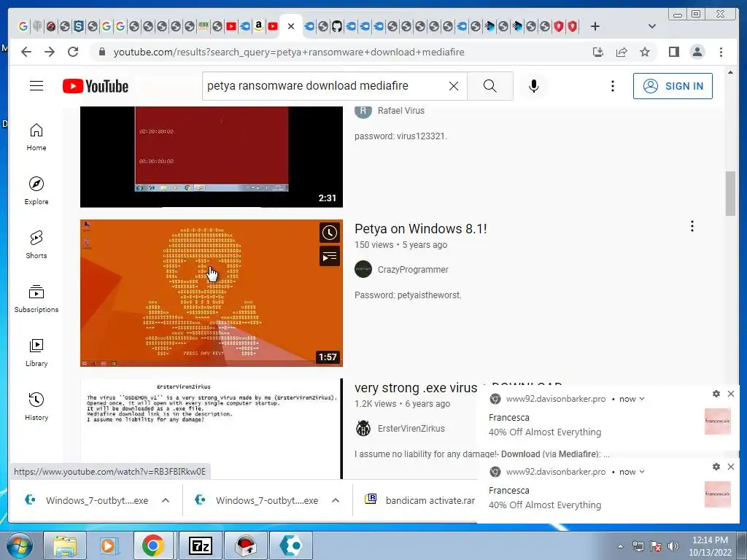Screen dimensions: 747x560
Task: Open Subscriptions in the YouTube sidebar
Action: pos(36,298)
